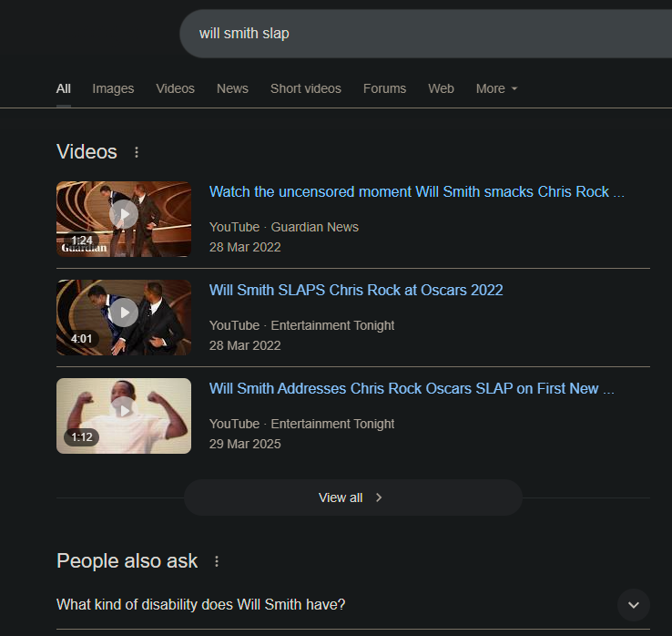The image size is (672, 636).
Task: Click the View all arrow icon
Action: coord(379,498)
